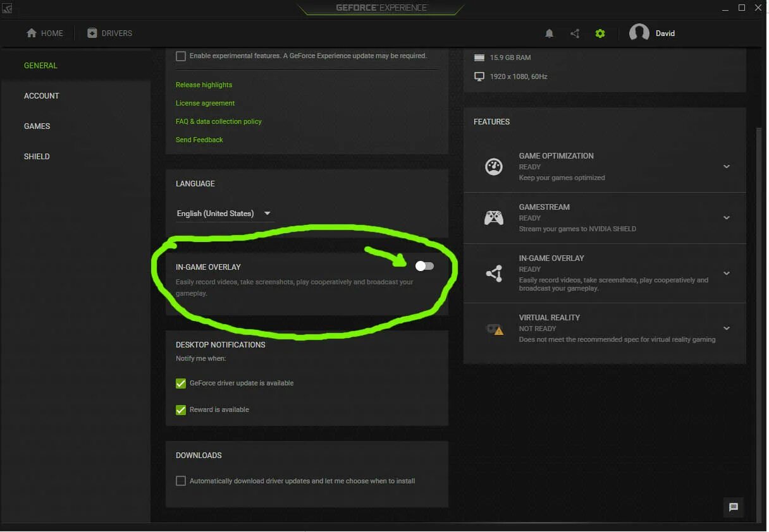Click the Virtual Reality NOT READY status
The image size is (769, 532).
(538, 329)
